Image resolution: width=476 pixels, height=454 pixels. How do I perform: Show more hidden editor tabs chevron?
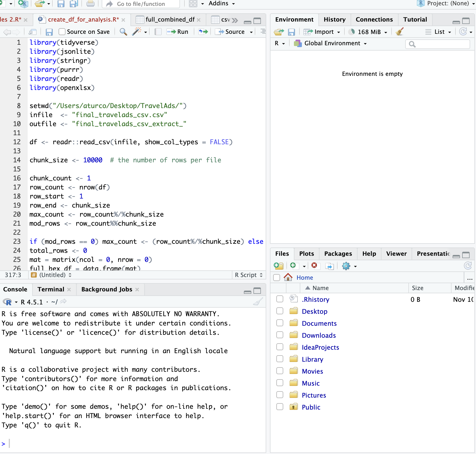235,20
